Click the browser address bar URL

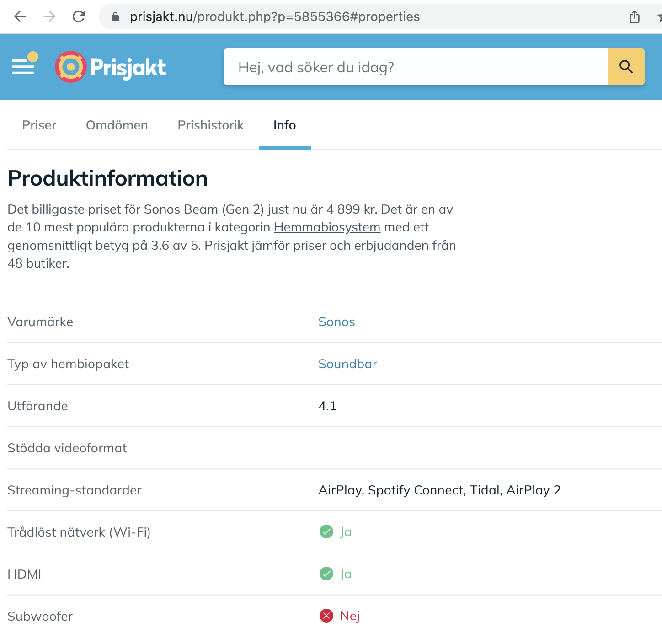click(275, 17)
